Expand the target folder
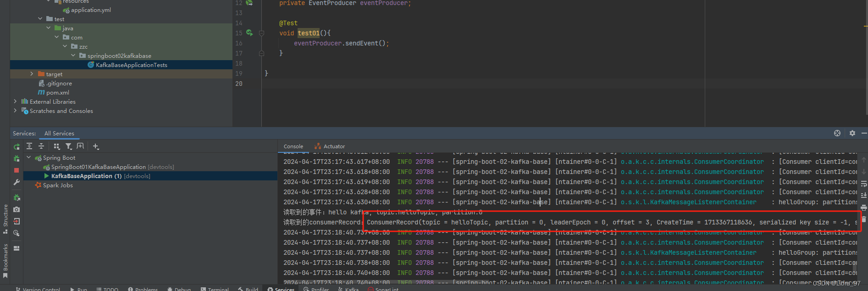This screenshot has height=291, width=868. point(32,74)
